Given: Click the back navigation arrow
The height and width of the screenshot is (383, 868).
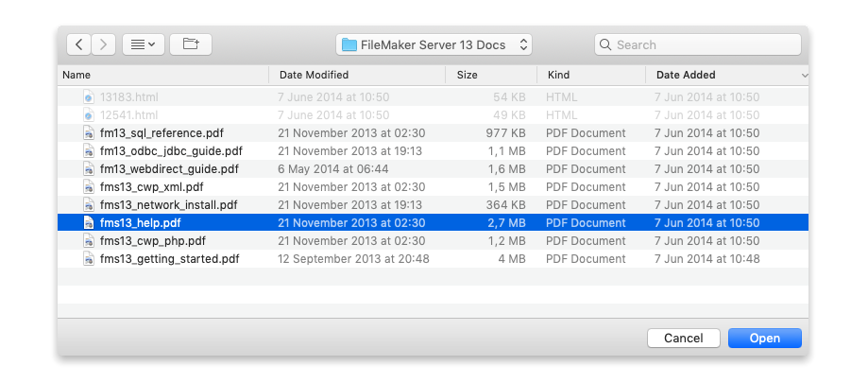Looking at the screenshot, I should coord(78,44).
